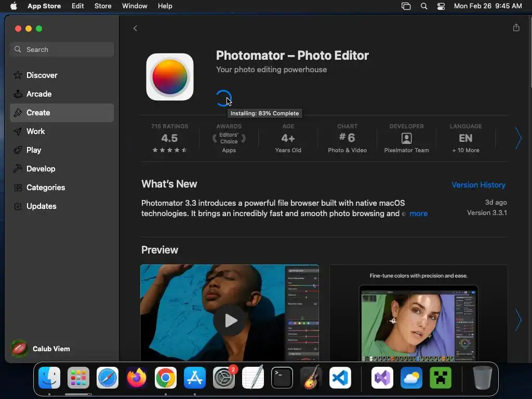Viewport: 532px width, 399px height.
Task: Open Minecraft from the Dock
Action: 441,378
